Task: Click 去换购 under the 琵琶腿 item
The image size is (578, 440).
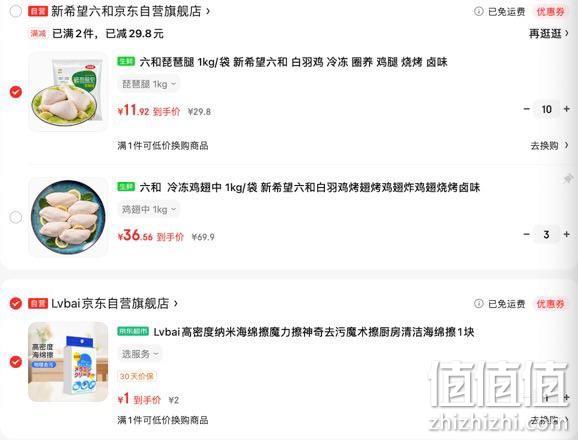Action: point(549,146)
